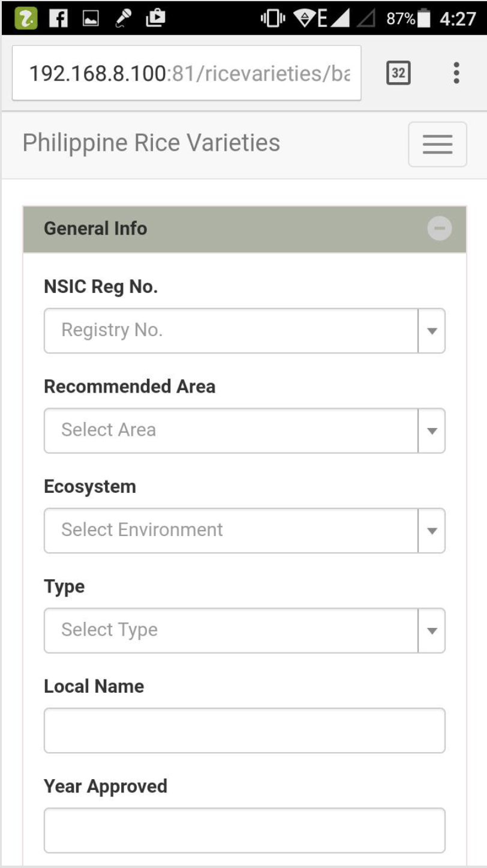Expand the Select Type dropdown arrow
487x868 pixels.
point(432,630)
